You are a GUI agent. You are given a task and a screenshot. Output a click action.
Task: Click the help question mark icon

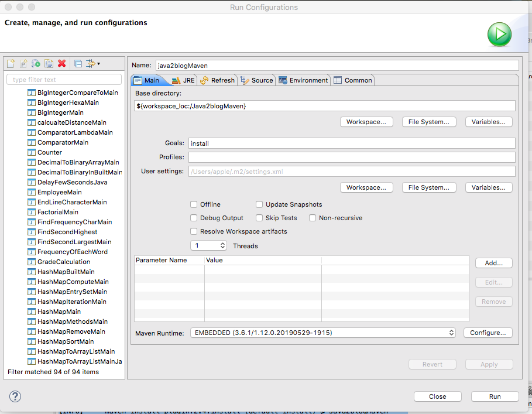[x=15, y=396]
